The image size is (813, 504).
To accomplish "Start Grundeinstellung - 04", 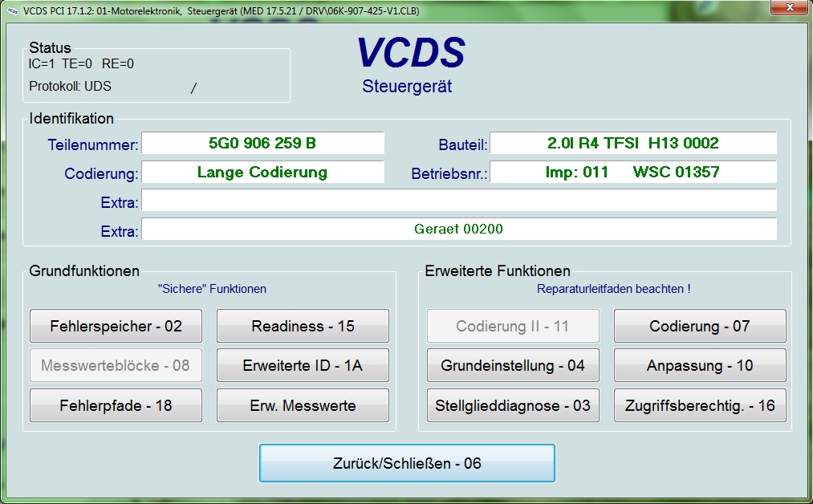I will click(513, 366).
